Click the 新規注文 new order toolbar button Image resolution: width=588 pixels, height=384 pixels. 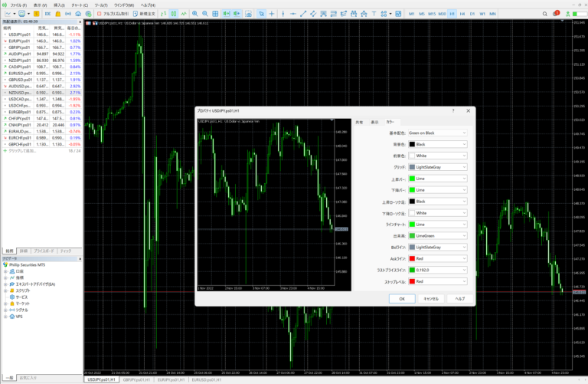point(145,14)
